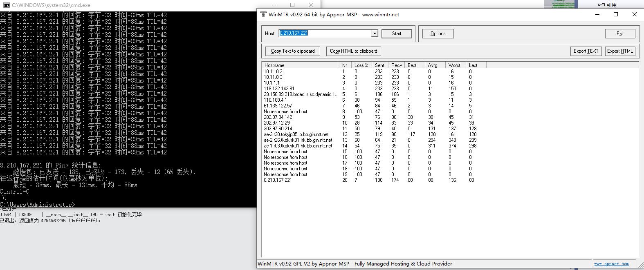Click the Host input field
644x270 pixels.
pyautogui.click(x=325, y=33)
